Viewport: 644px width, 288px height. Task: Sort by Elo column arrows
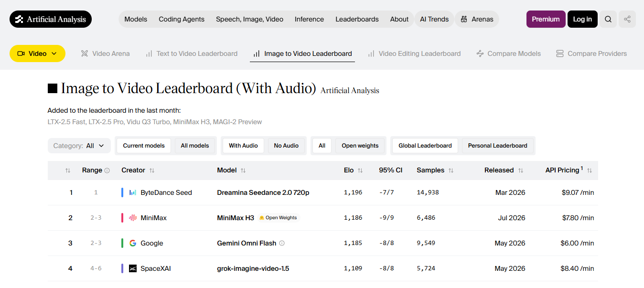[x=360, y=171]
